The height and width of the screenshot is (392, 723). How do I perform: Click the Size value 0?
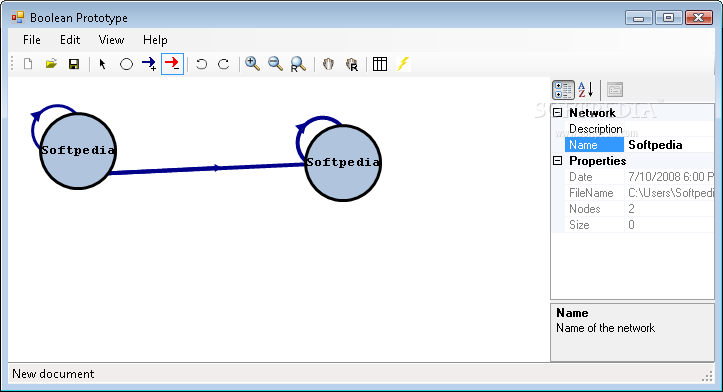coord(631,225)
